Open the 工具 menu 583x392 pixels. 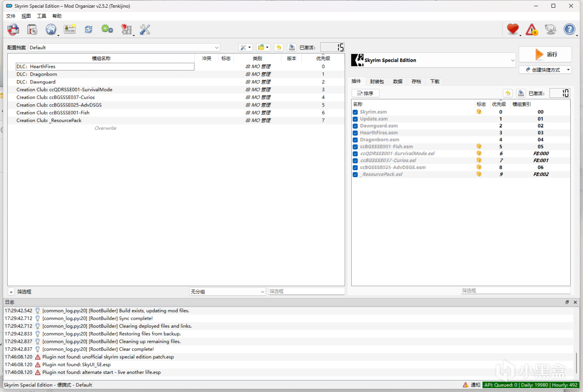[41, 16]
